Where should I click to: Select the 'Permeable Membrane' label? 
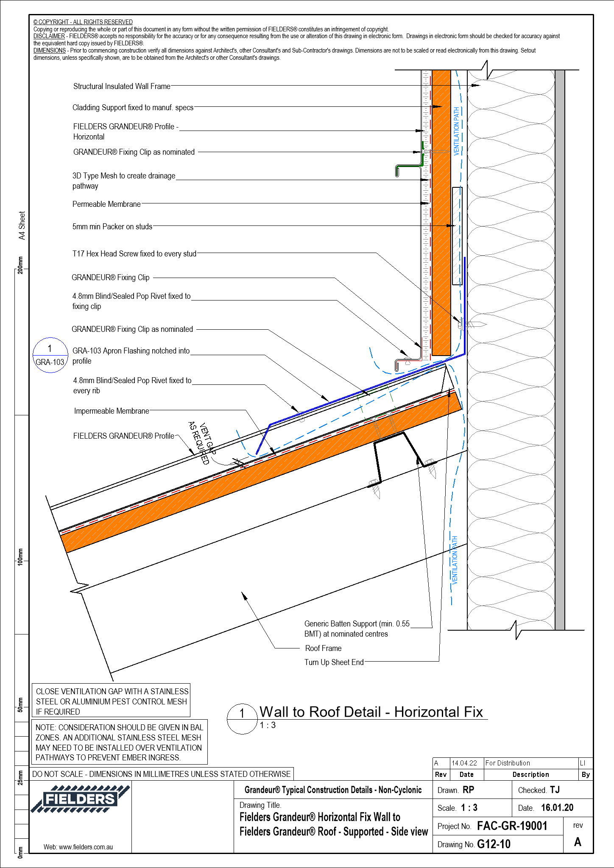[106, 204]
